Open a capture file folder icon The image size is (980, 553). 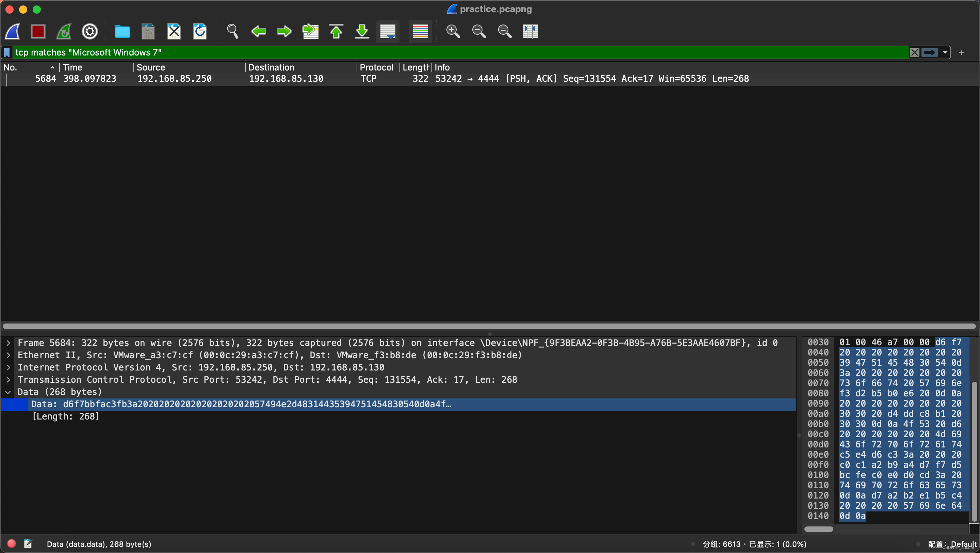tap(122, 31)
